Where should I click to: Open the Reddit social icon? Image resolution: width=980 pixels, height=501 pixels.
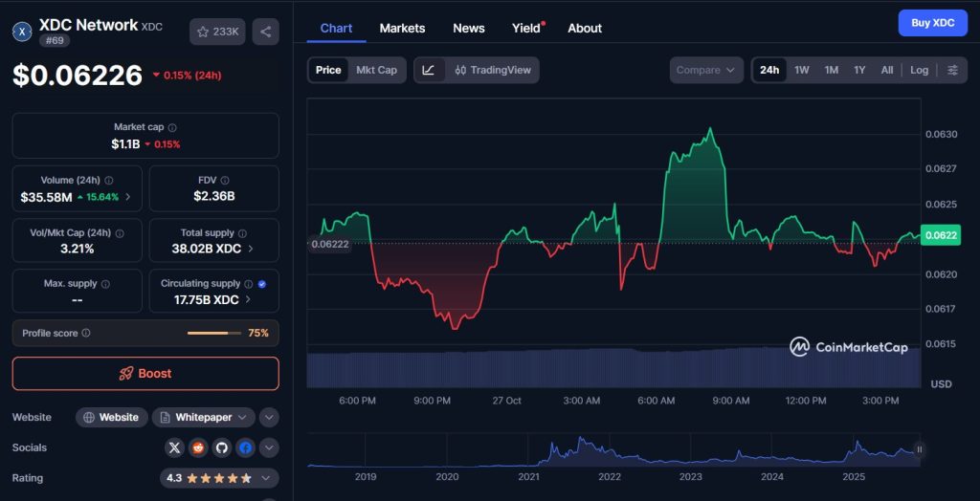coord(198,447)
